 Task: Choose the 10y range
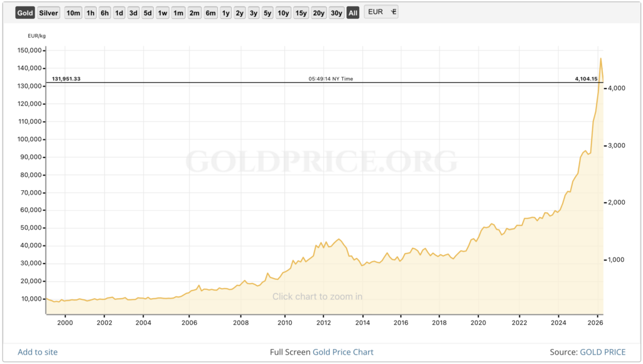[283, 13]
